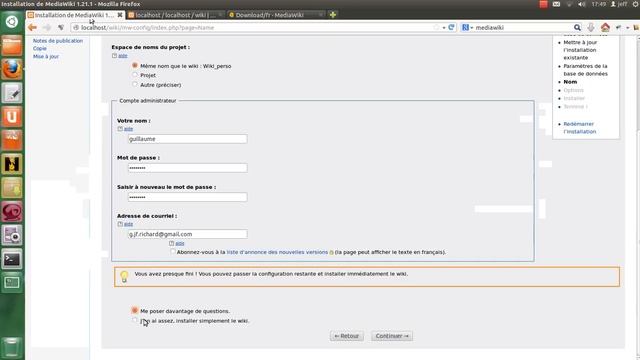
Task: Click the search magnifier icon
Action: pyautogui.click(x=577, y=27)
